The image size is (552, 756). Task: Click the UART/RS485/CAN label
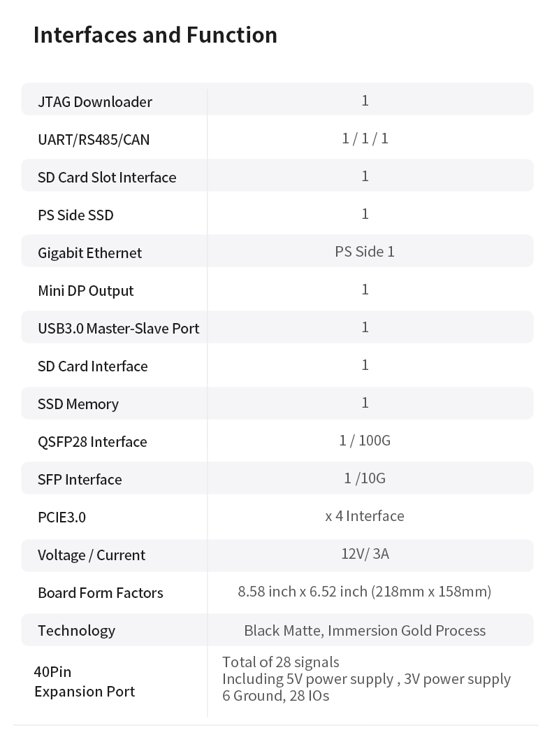click(x=94, y=140)
